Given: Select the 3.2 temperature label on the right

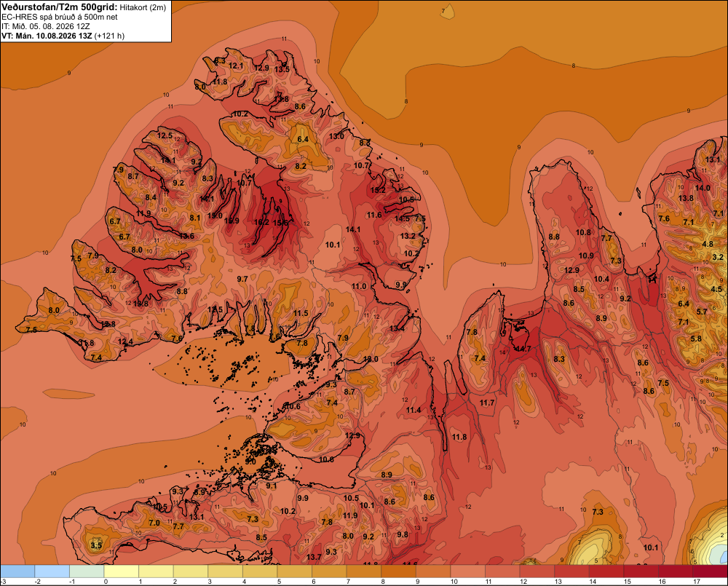Looking at the screenshot, I should [718, 257].
